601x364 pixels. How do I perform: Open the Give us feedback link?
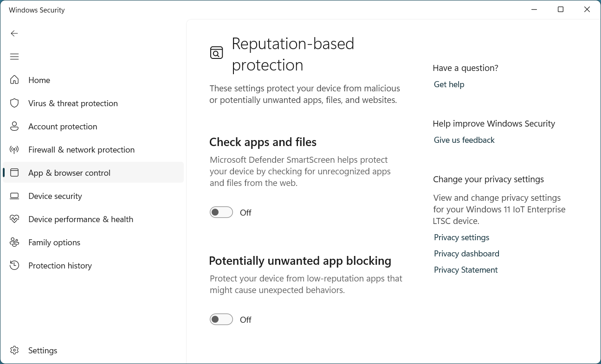[x=464, y=140]
